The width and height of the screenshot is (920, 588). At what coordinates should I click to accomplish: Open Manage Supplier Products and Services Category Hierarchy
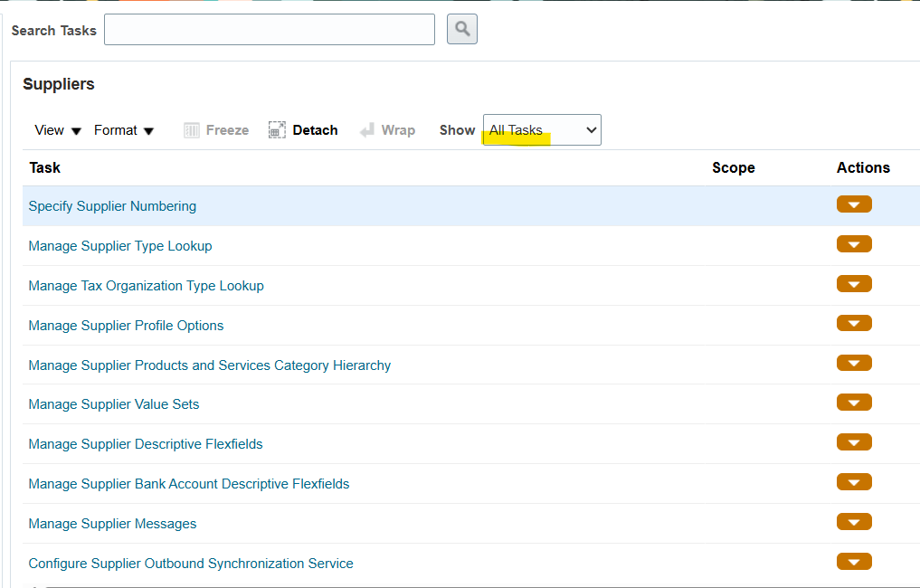[x=210, y=365]
